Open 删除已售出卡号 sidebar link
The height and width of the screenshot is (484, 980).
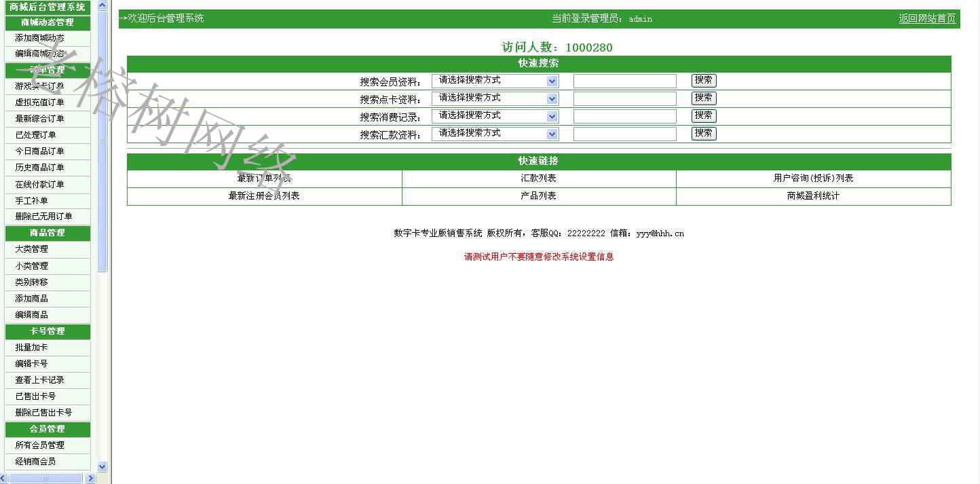pyautogui.click(x=44, y=413)
